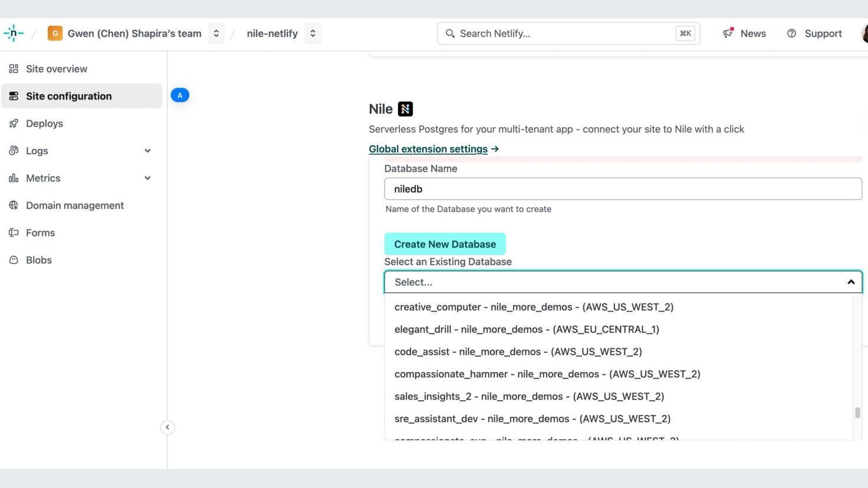Viewport: 868px width, 488px height.
Task: Click the nile-netlify breadcrumb
Action: coord(272,34)
